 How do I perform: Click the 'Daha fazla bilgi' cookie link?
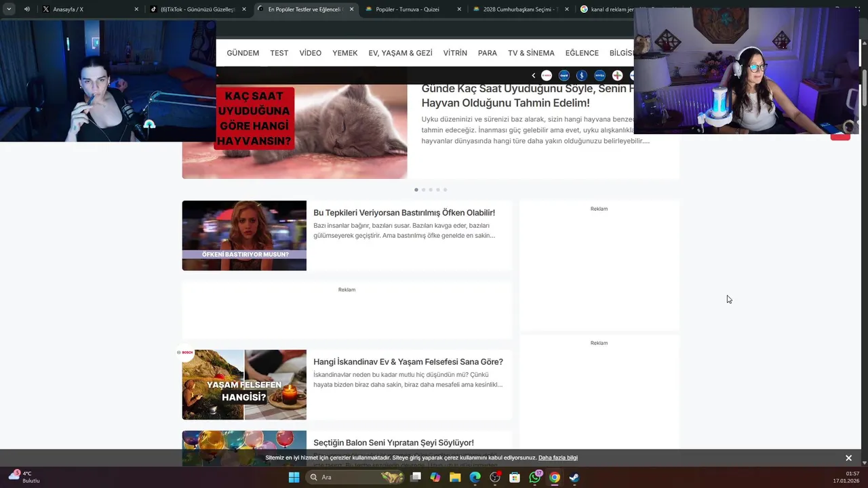[558, 458]
